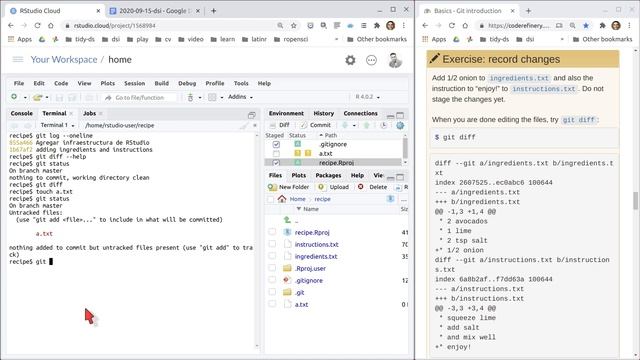The image size is (640, 360).
Task: Click the Go to file/function field
Action: tap(140, 98)
